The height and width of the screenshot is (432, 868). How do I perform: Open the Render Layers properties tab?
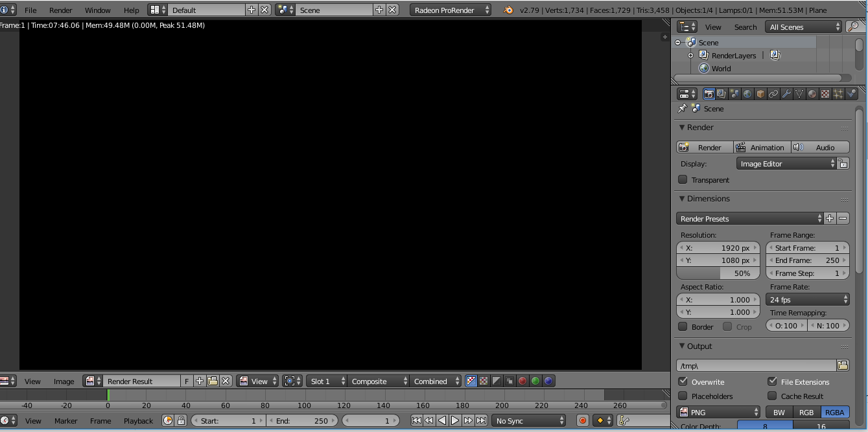click(721, 94)
